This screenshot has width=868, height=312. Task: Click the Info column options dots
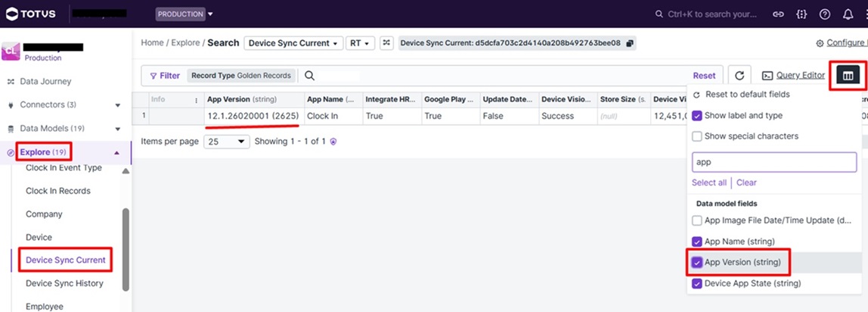196,100
